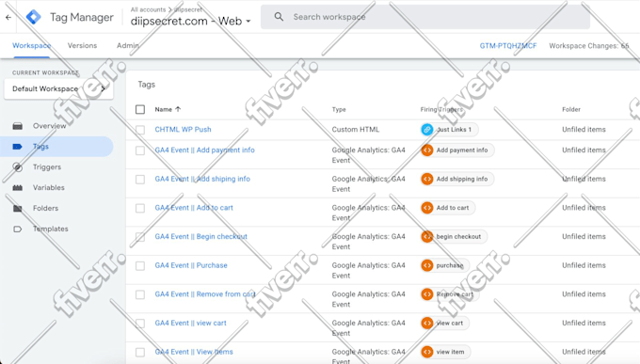
Task: Click the Add payment info trigger chip
Action: (x=457, y=150)
